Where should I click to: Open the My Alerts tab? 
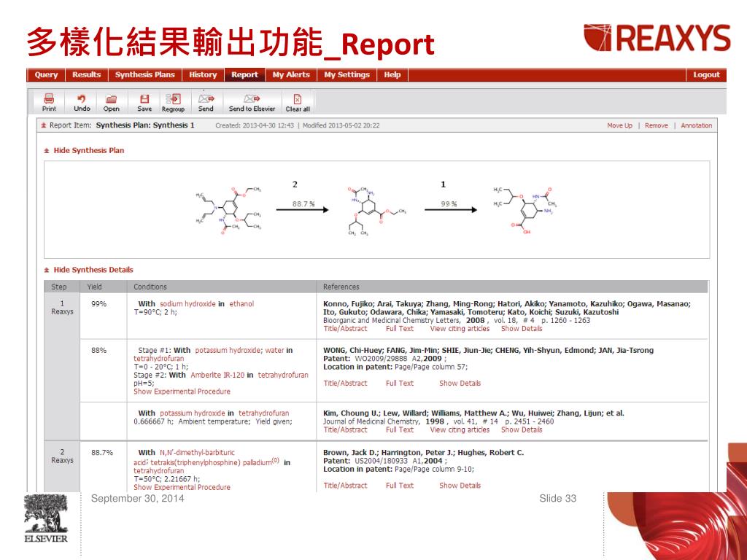(x=291, y=75)
